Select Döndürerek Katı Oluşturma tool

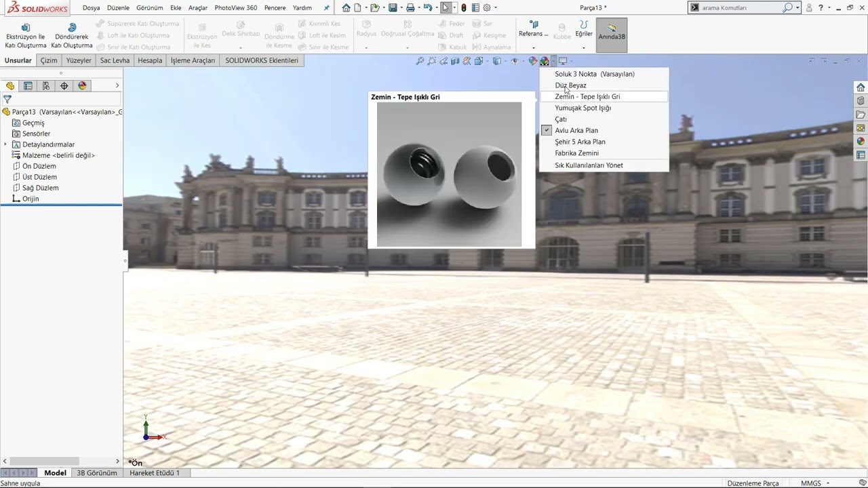click(72, 37)
